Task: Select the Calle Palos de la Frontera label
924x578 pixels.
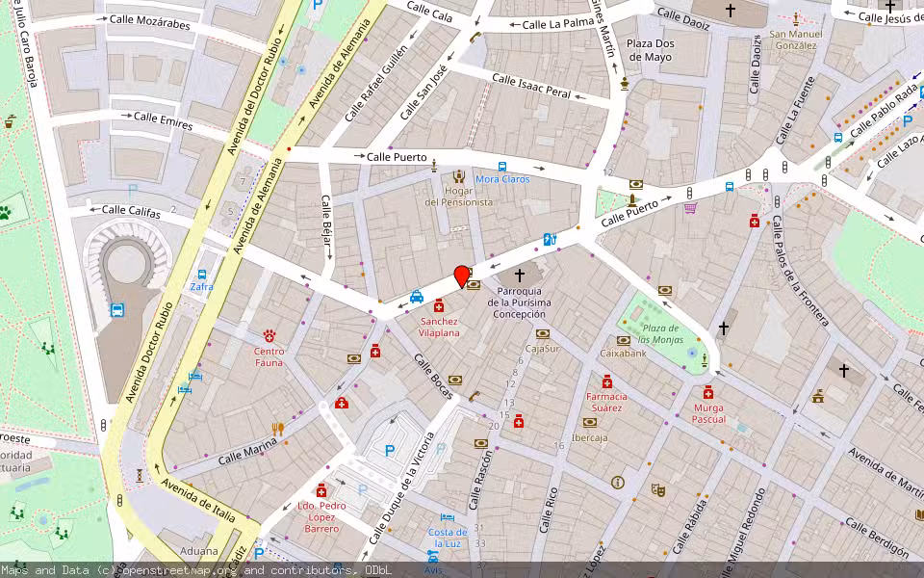Action: tap(801, 270)
